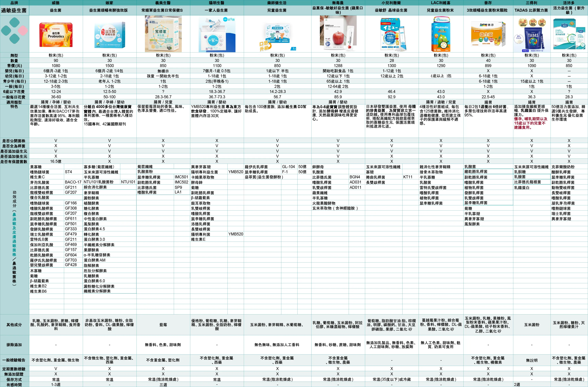This screenshot has width=588, height=387.
Task: Select the price cell 1288
Action: [x=338, y=66]
